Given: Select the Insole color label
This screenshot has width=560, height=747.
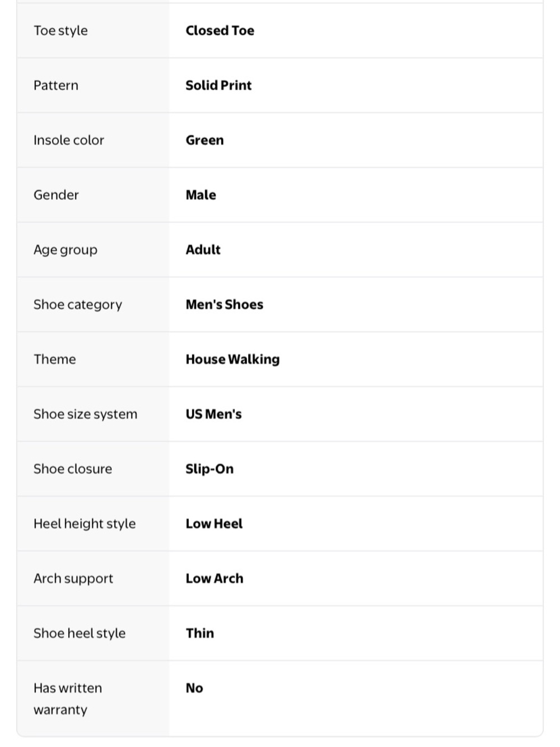Looking at the screenshot, I should point(69,140).
